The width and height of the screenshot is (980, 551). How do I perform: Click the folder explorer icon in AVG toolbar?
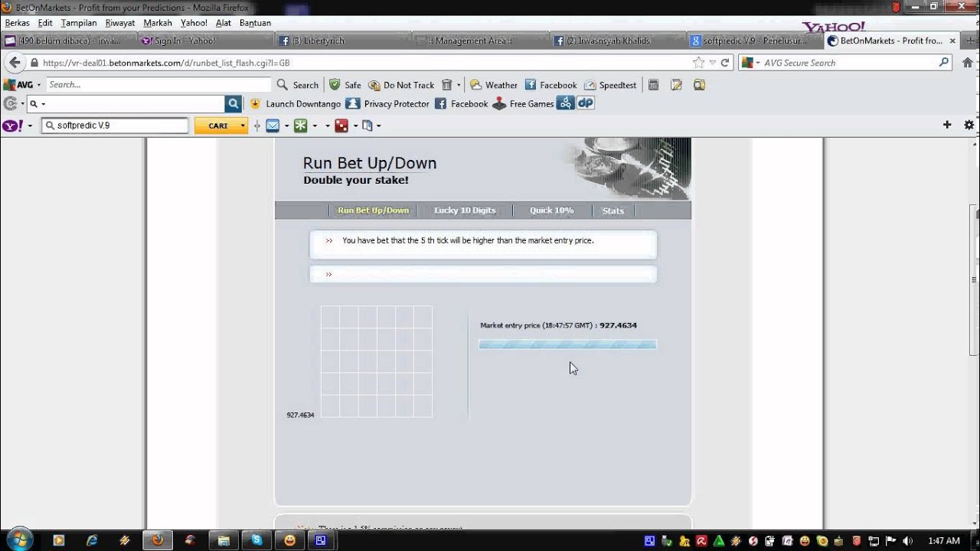(x=699, y=85)
